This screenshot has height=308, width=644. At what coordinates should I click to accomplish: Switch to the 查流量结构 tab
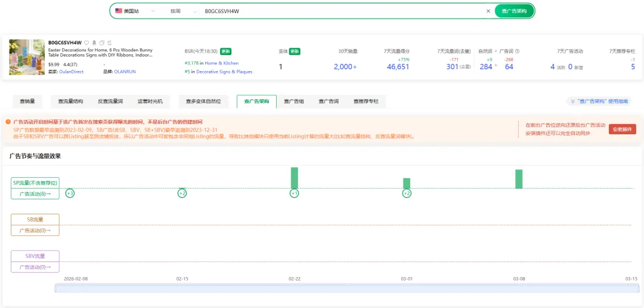[x=70, y=101]
